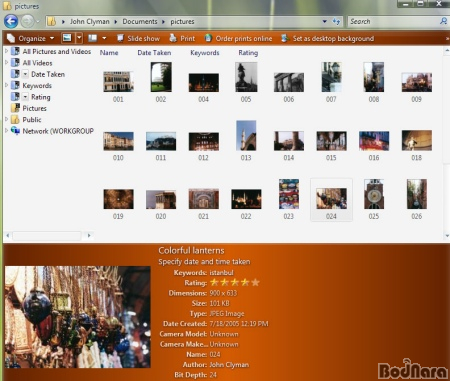This screenshot has height=381, width=450.
Task: Click Set as desktop background icon
Action: [285, 38]
